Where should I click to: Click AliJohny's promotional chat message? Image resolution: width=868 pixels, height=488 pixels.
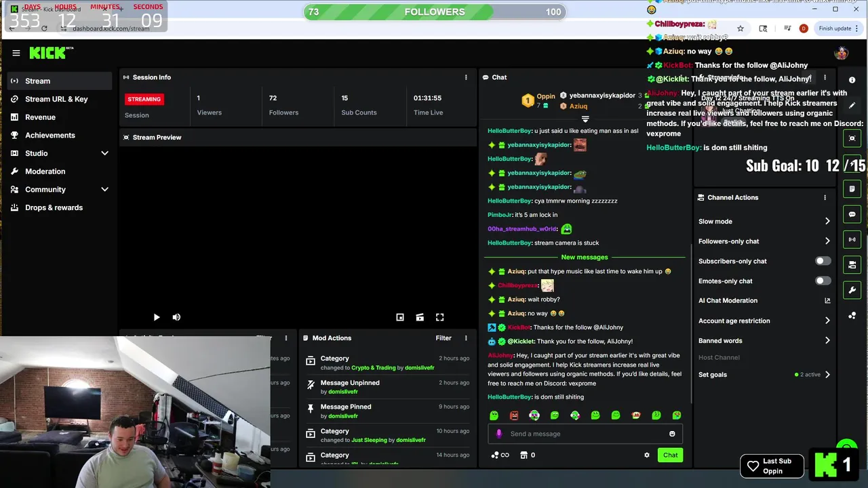tap(585, 369)
